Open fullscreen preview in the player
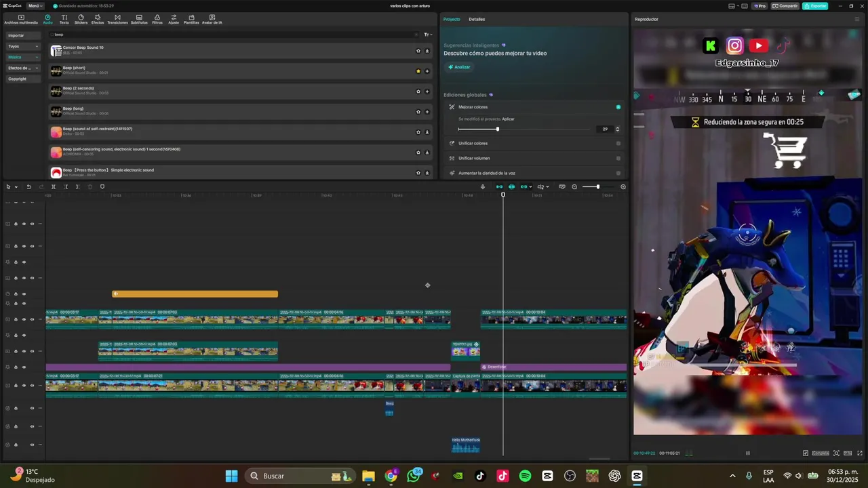 (x=860, y=453)
